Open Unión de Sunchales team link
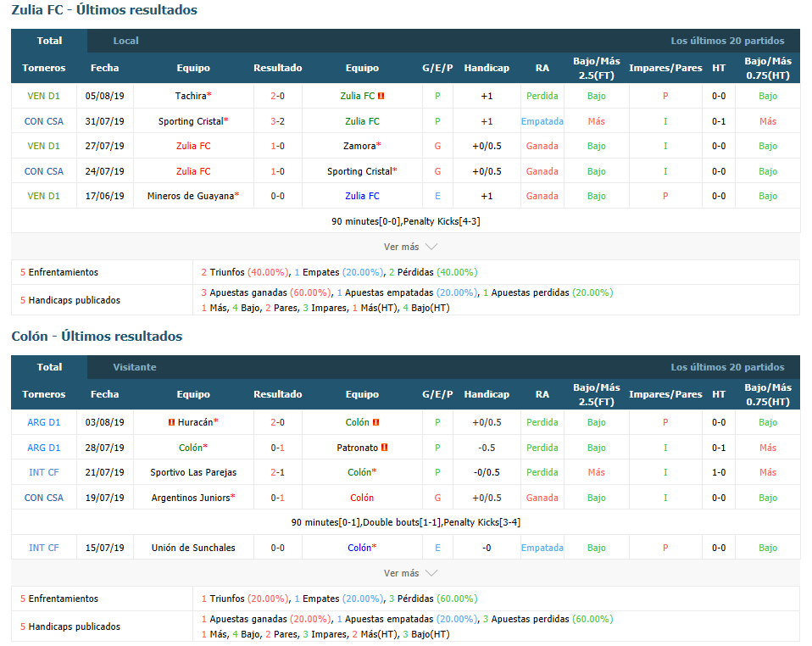Viewport: 812px width, 646px height. [193, 548]
